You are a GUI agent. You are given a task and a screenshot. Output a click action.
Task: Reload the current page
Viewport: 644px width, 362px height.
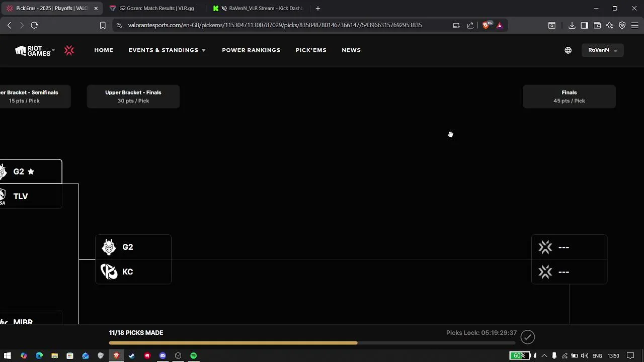(34, 25)
